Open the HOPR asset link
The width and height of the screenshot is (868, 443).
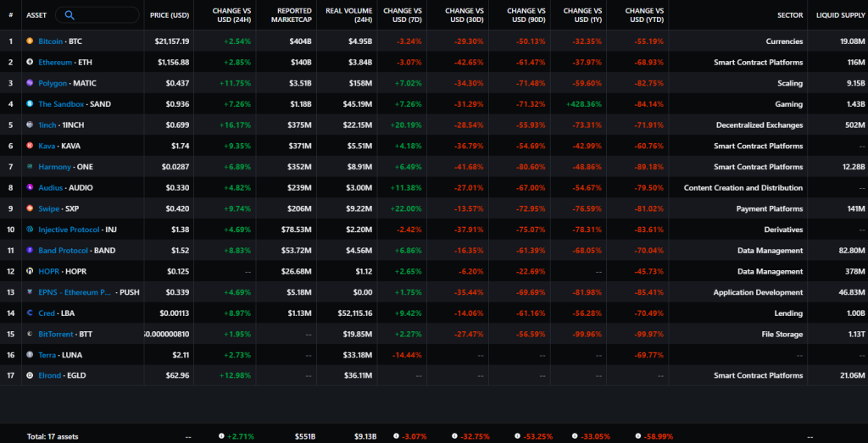pyautogui.click(x=48, y=272)
